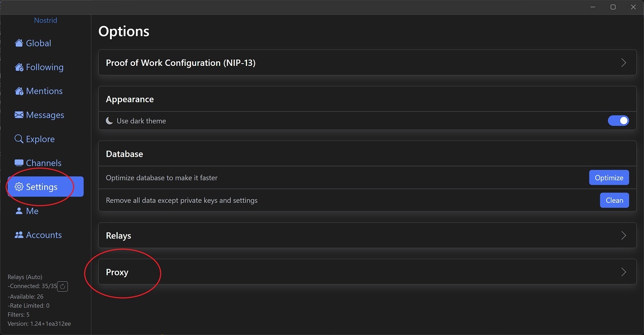Click the Nostrid app title link
Viewport: 644px width, 335px height.
click(46, 20)
